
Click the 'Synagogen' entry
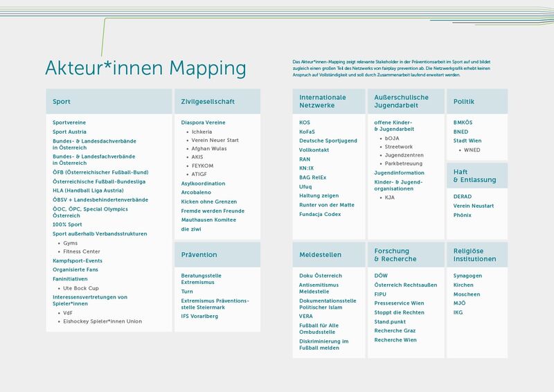point(468,276)
